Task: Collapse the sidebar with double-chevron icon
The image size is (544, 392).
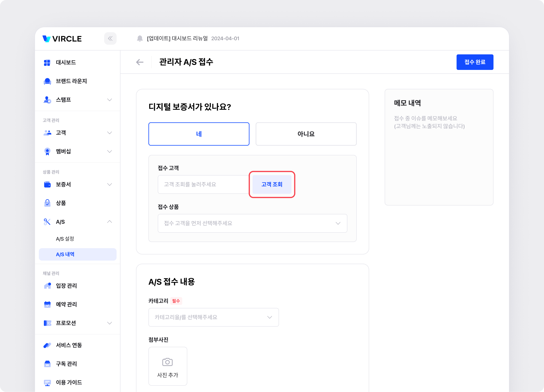Action: (x=110, y=39)
